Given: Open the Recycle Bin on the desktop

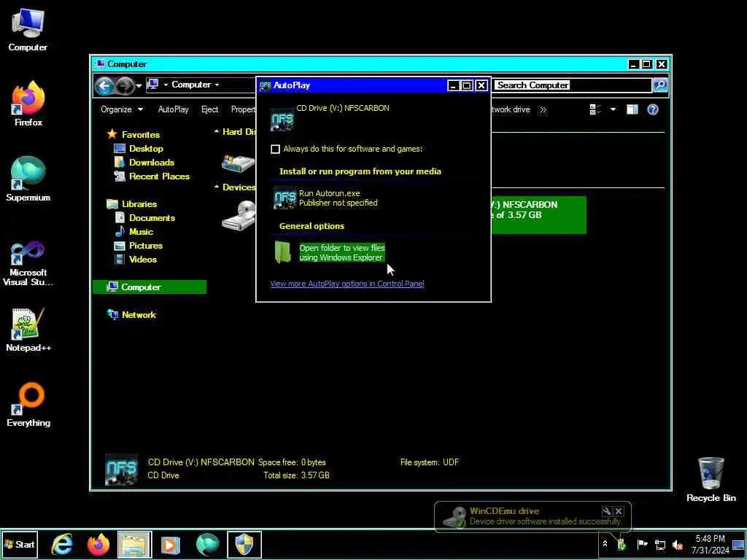Looking at the screenshot, I should point(711,479).
